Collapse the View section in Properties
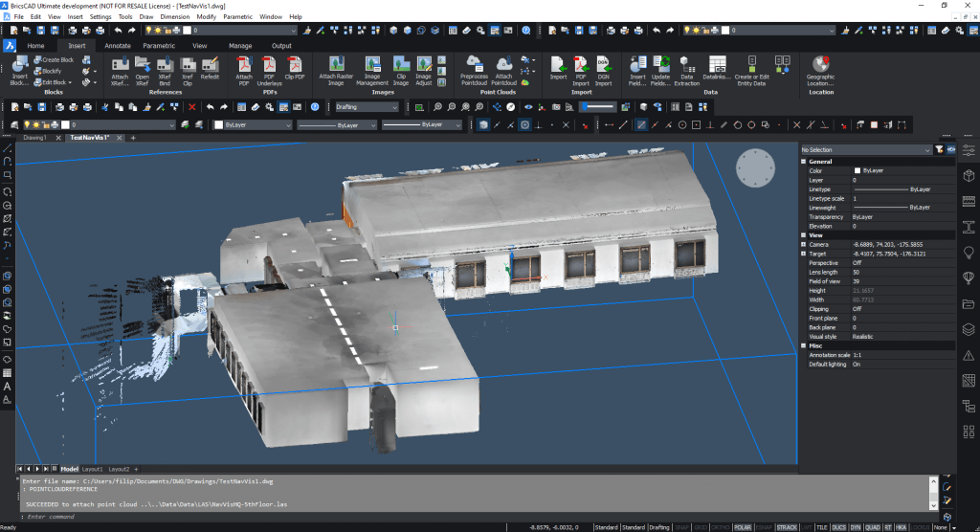Image resolution: width=980 pixels, height=532 pixels. point(804,235)
